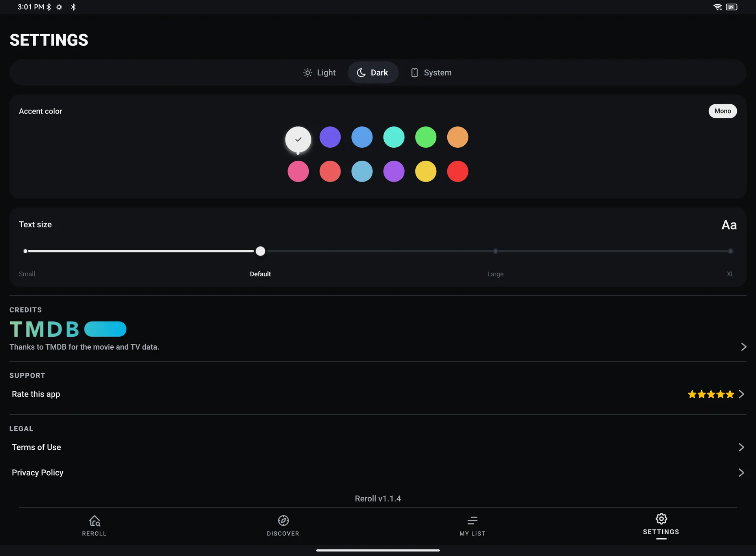The height and width of the screenshot is (556, 756).
Task: Expand the Privacy Policy chevron
Action: pos(741,473)
